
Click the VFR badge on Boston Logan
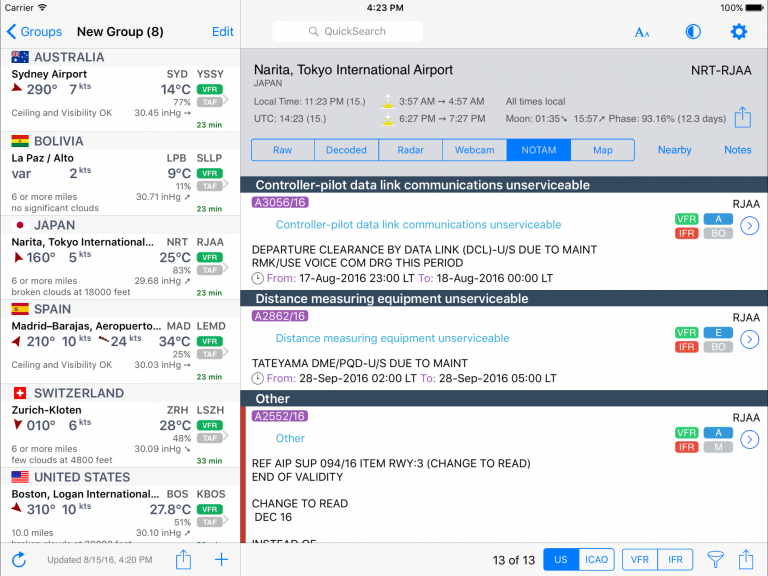[210, 509]
